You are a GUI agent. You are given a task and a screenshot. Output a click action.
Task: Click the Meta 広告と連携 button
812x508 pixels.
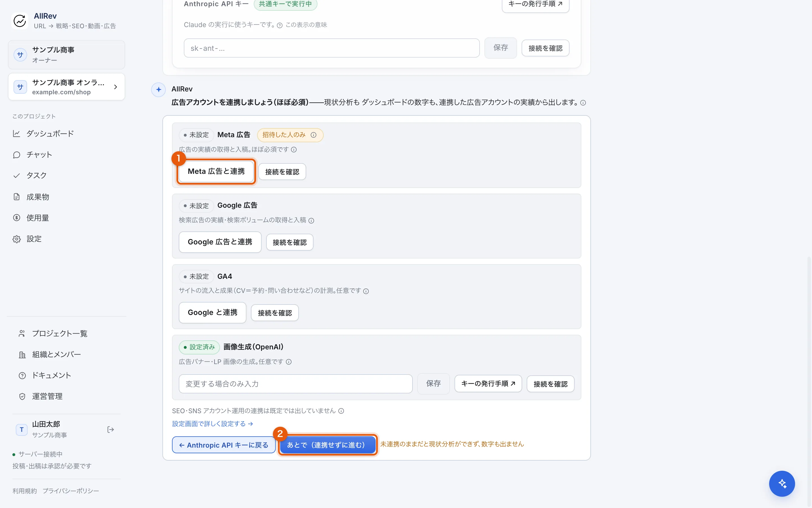[216, 171]
